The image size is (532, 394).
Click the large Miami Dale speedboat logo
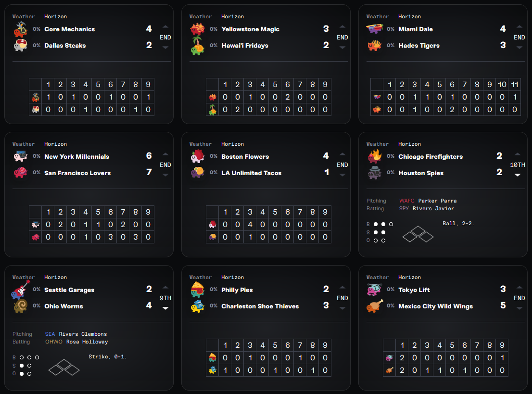pos(375,29)
